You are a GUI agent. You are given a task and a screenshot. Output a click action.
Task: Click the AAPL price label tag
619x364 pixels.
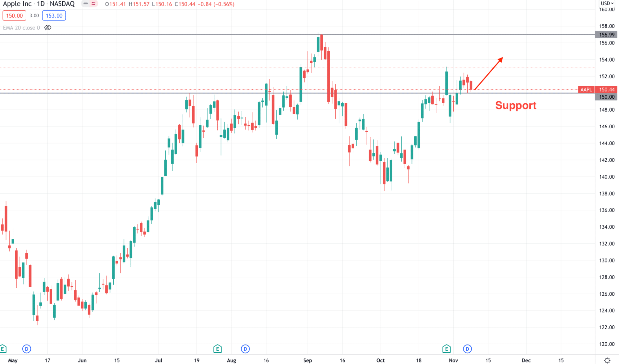tap(586, 90)
